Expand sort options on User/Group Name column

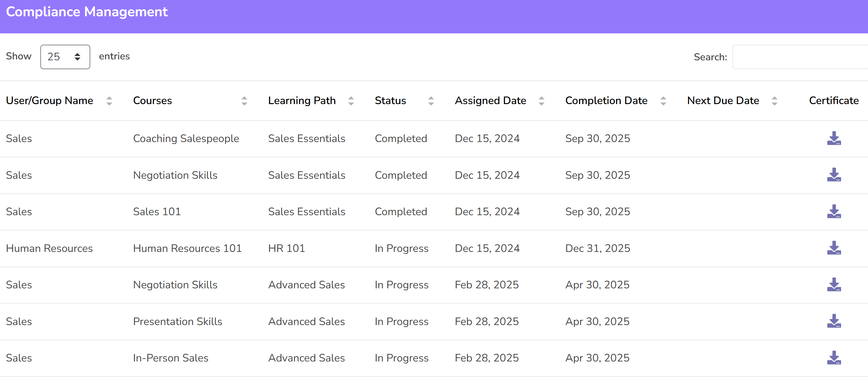pos(110,100)
